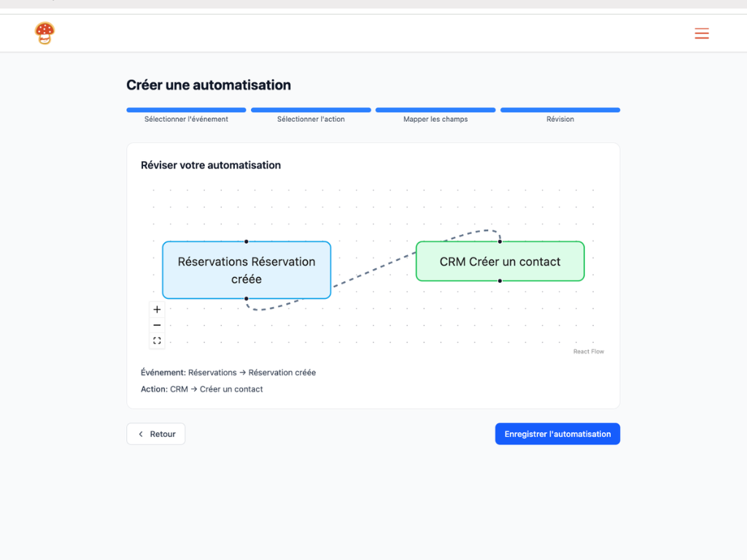Click the mushroom logo in the header

[43, 33]
